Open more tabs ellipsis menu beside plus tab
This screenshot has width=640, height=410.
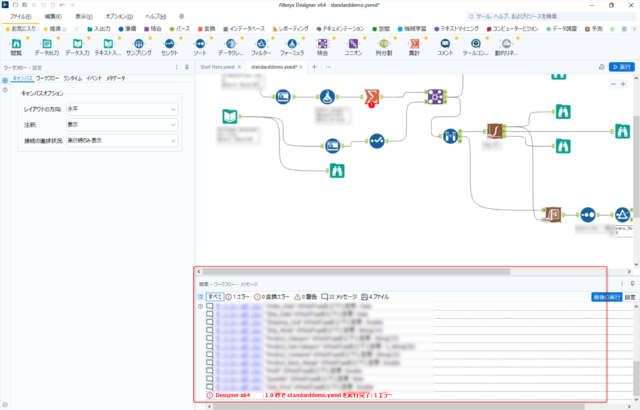click(x=329, y=67)
